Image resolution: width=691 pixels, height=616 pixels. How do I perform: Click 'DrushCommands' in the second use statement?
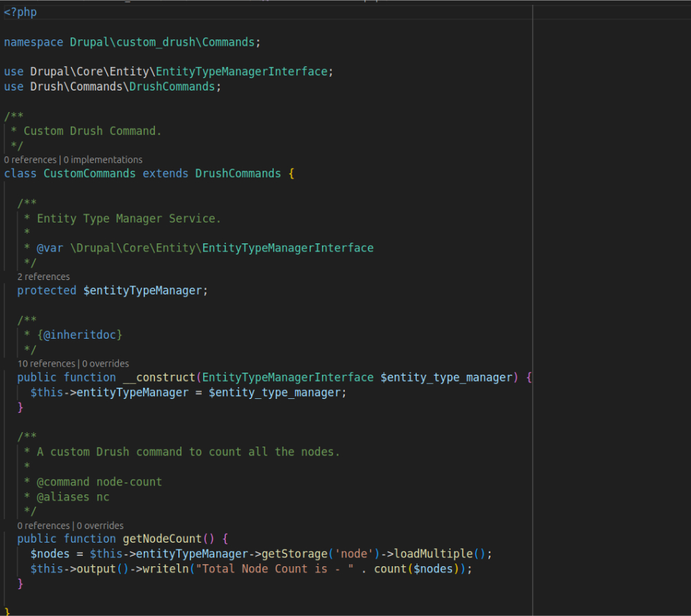pos(172,86)
